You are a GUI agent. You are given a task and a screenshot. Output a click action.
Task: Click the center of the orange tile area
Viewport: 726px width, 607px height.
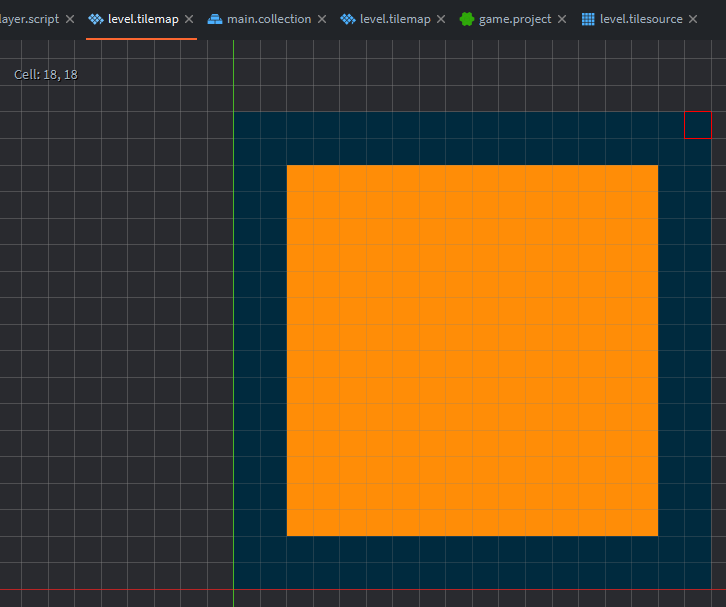(x=472, y=350)
